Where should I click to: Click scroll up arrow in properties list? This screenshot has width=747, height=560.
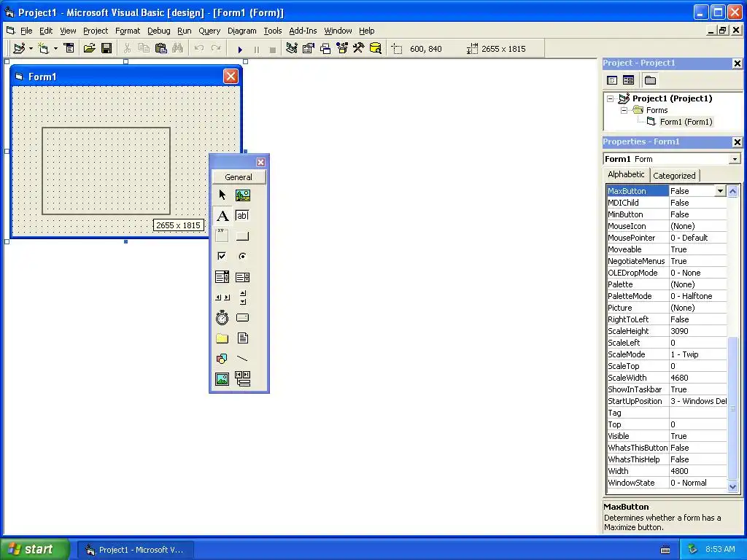click(x=732, y=192)
